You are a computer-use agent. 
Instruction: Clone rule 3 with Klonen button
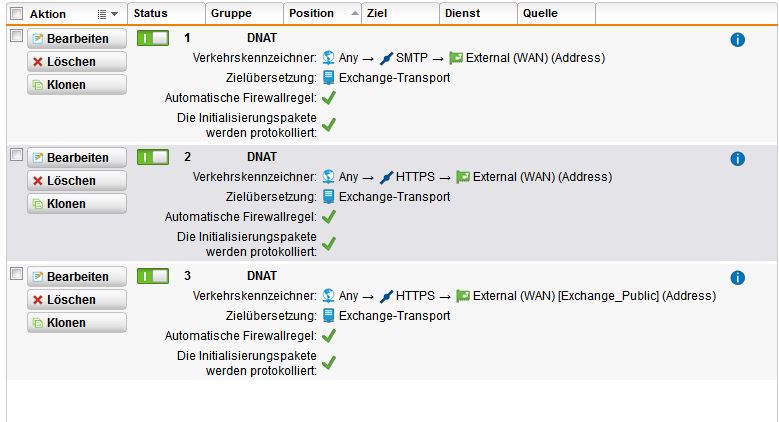click(x=77, y=323)
